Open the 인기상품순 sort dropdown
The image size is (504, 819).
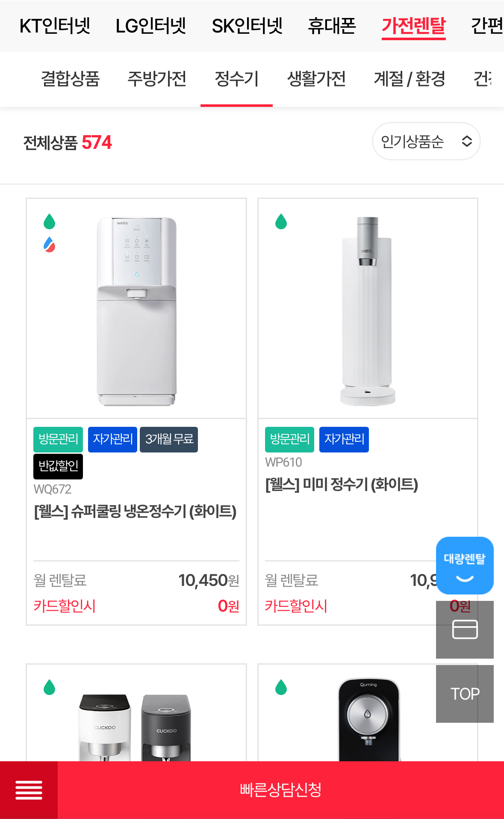pyautogui.click(x=426, y=141)
